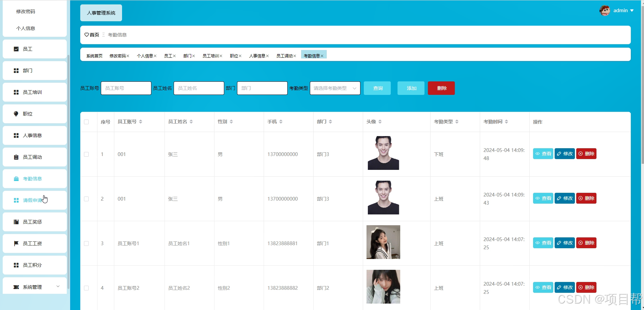Open row 3 员工姓名1 avatar photo
This screenshot has width=644, height=310.
click(x=383, y=242)
